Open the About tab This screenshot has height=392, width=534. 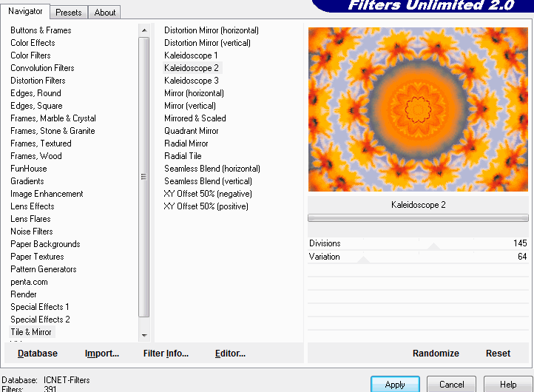[105, 12]
